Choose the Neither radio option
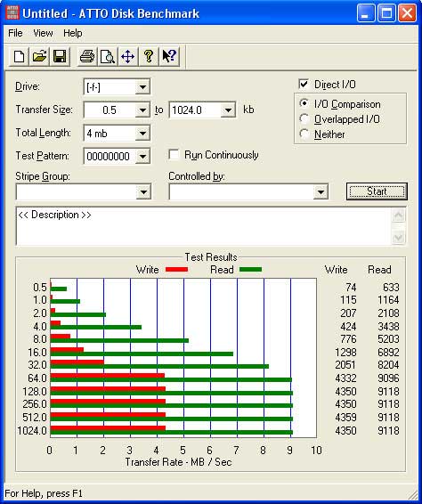The width and height of the screenshot is (422, 504). [x=304, y=134]
